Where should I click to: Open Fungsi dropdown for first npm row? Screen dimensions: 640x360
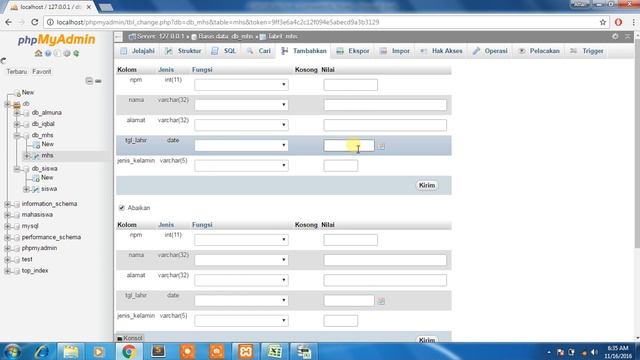click(x=241, y=84)
